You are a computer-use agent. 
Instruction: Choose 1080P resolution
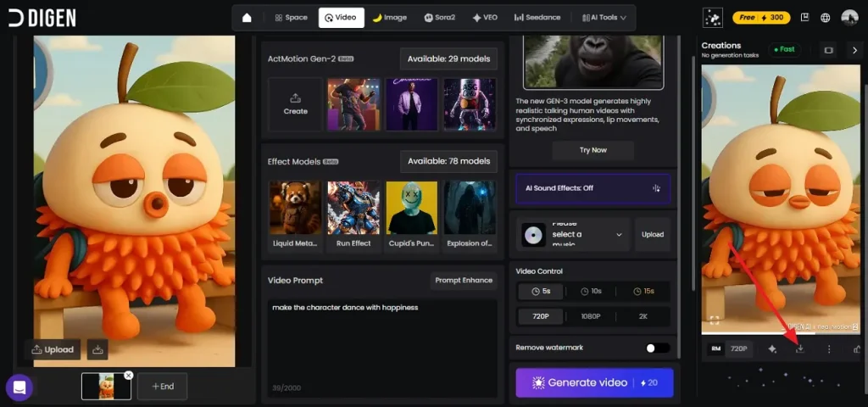pos(591,317)
